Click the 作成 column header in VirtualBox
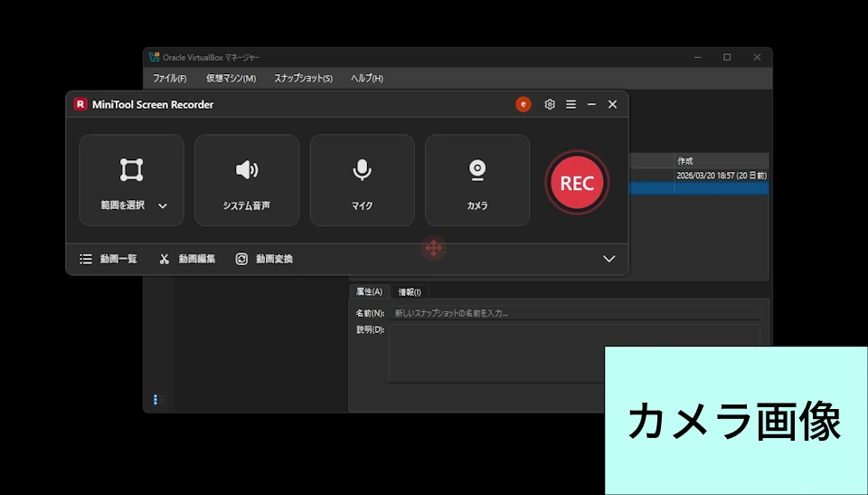This screenshot has height=495, width=868. (x=722, y=161)
